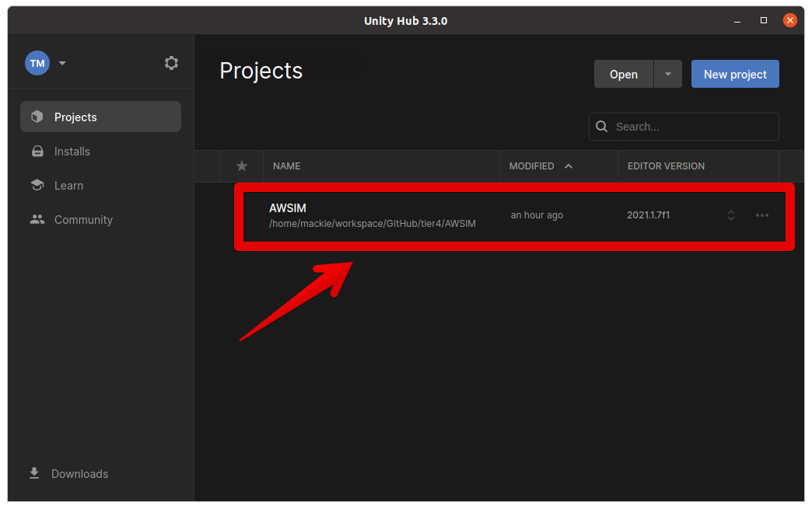Open the AWSIM project
The image size is (812, 509).
pyautogui.click(x=288, y=208)
